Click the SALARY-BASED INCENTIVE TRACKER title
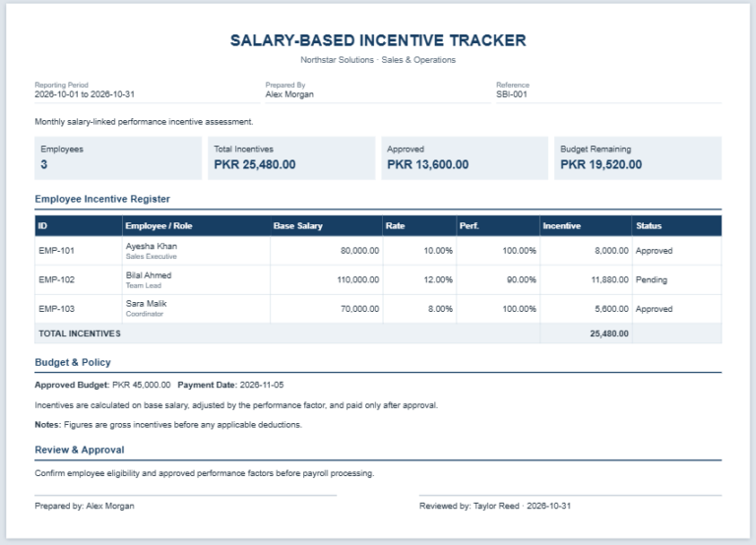Viewport: 756px width, 545px height. 378,40
